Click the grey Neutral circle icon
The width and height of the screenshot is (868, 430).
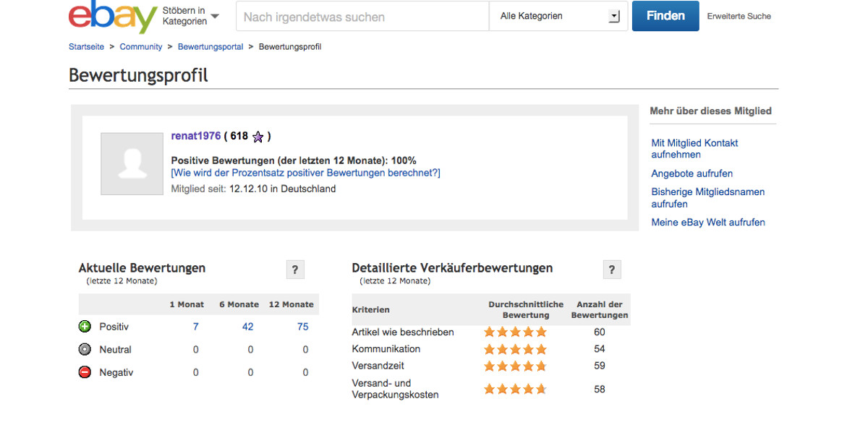click(x=85, y=350)
